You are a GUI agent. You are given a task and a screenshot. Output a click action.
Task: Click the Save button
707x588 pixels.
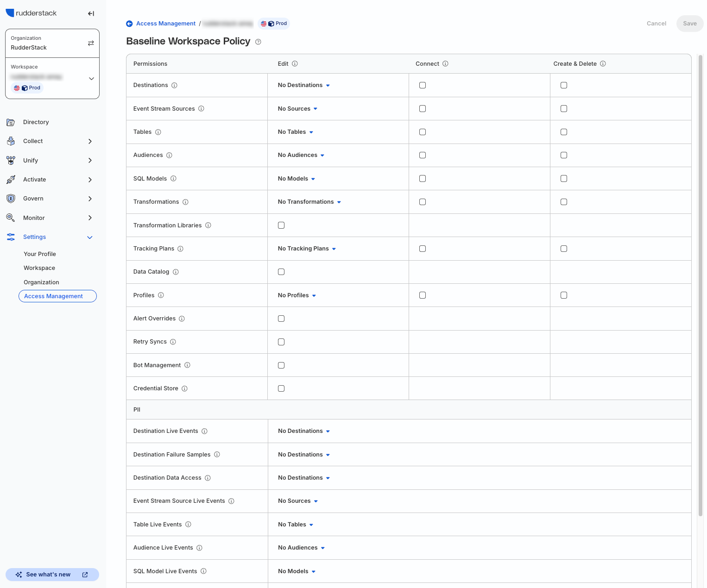pyautogui.click(x=689, y=24)
